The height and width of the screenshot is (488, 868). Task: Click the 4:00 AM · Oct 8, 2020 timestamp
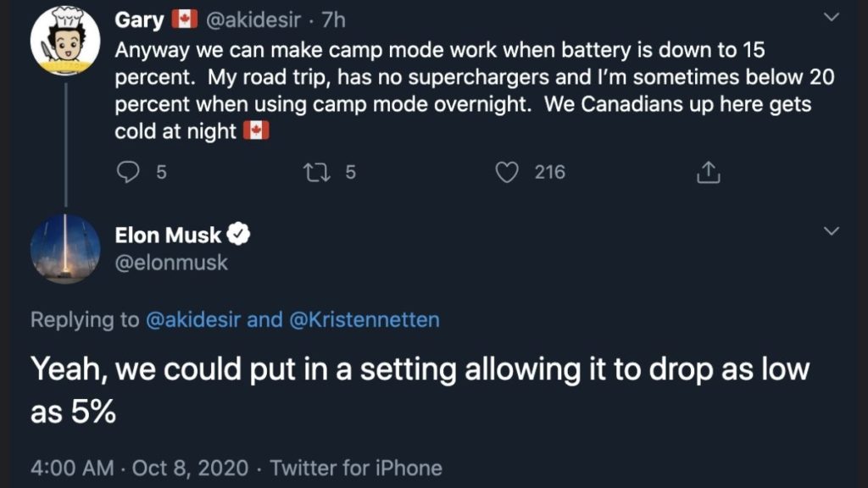(x=140, y=468)
